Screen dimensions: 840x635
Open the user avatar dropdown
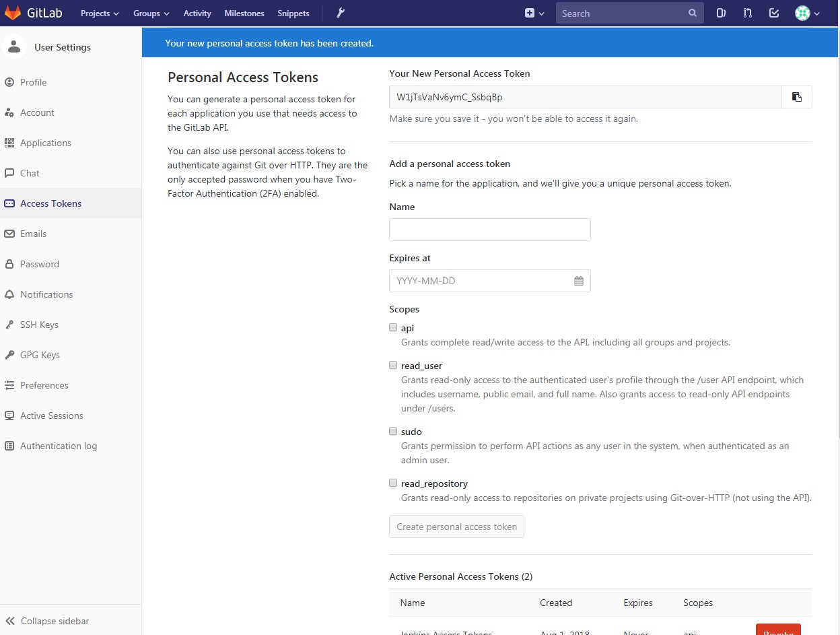tap(807, 13)
